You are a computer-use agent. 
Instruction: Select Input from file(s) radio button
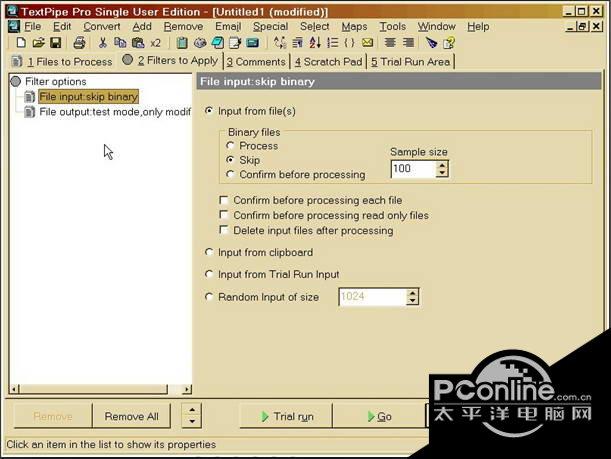point(209,111)
